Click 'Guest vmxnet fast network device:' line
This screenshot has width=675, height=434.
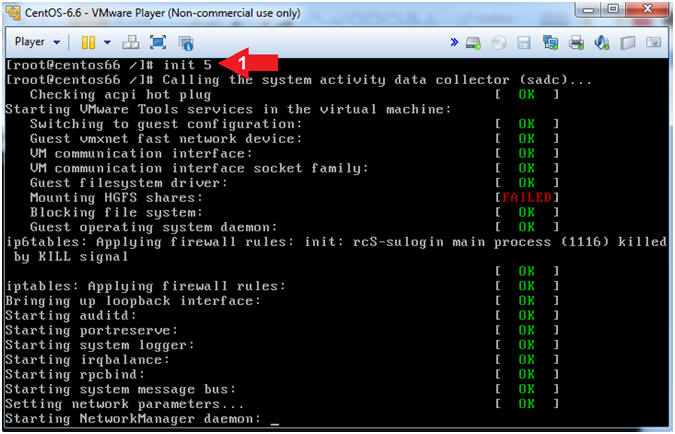166,139
